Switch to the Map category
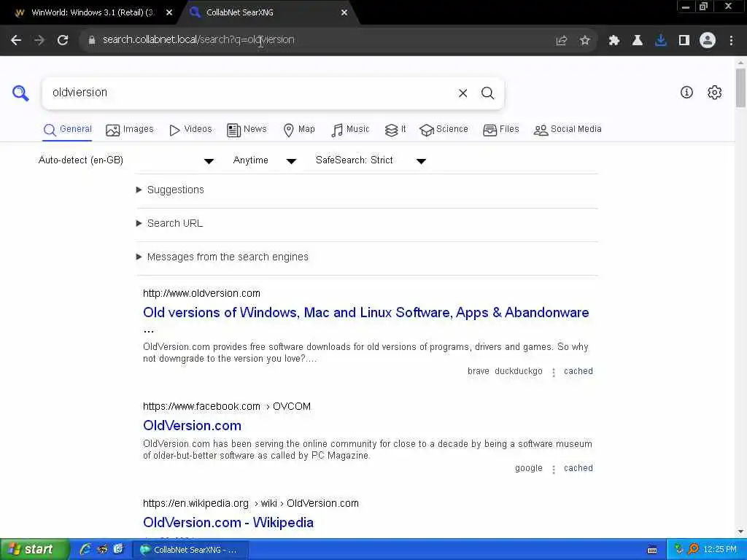This screenshot has height=560, width=747. 299,130
